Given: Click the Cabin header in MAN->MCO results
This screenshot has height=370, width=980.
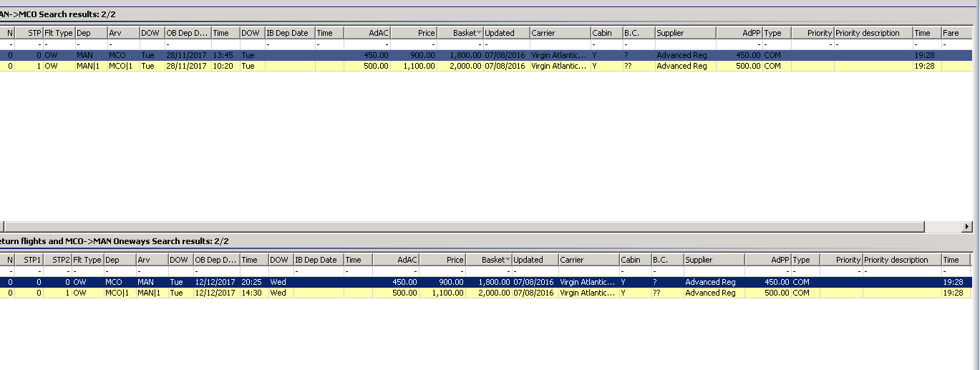Looking at the screenshot, I should coord(606,33).
